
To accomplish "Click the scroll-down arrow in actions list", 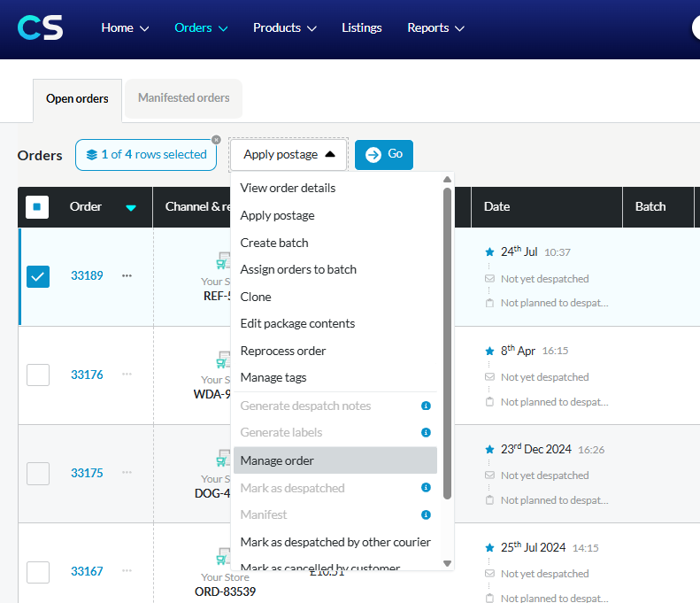I will coord(447,563).
